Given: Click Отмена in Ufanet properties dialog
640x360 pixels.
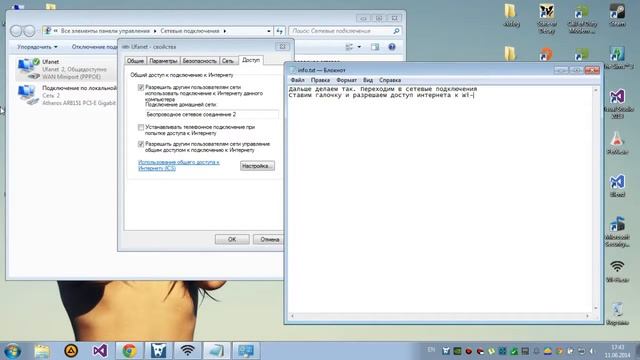Looking at the screenshot, I should (x=269, y=239).
